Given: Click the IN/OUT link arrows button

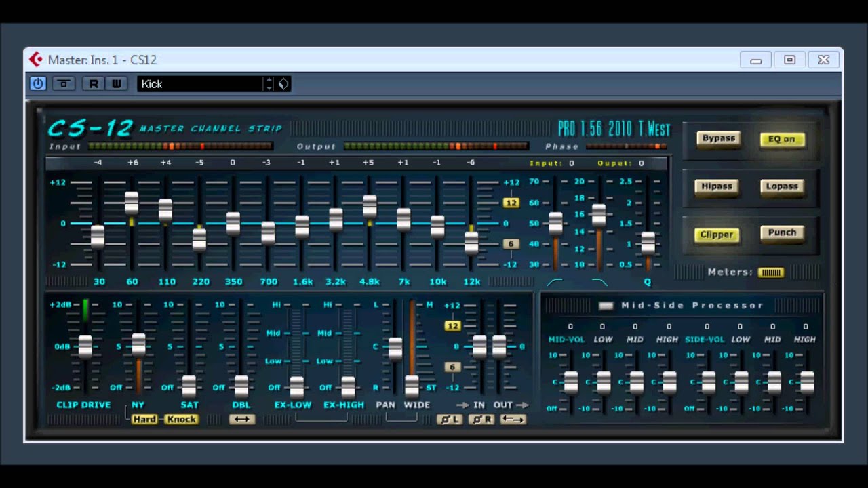Looking at the screenshot, I should [513, 420].
